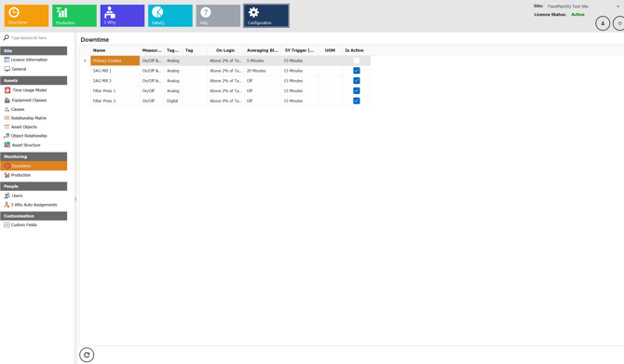The height and width of the screenshot is (364, 624).
Task: Collapse the Assets sidebar section header
Action: (x=34, y=80)
